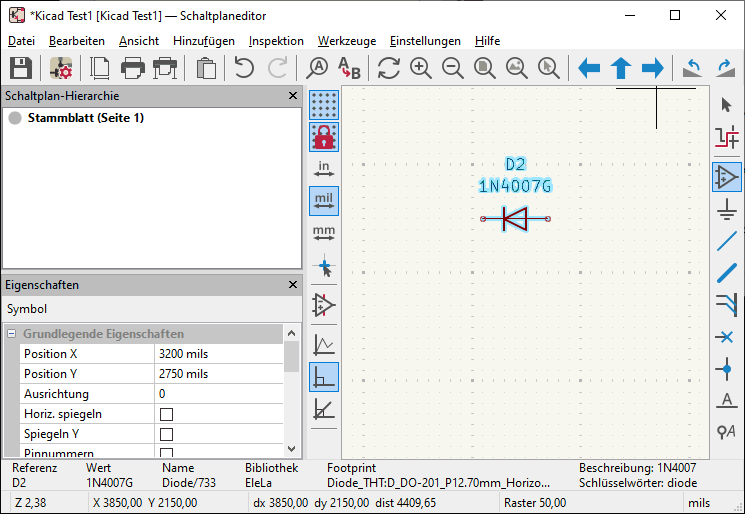Image resolution: width=745 pixels, height=514 pixels.
Task: Select the Add Symbol tool
Action: coord(727,176)
